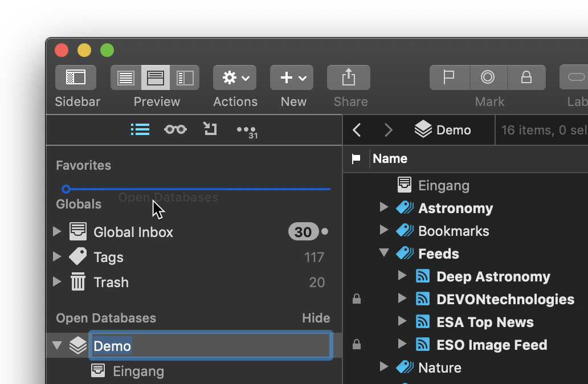Switch to navigate list sidebar tab
This screenshot has height=384, width=588.
(x=140, y=129)
